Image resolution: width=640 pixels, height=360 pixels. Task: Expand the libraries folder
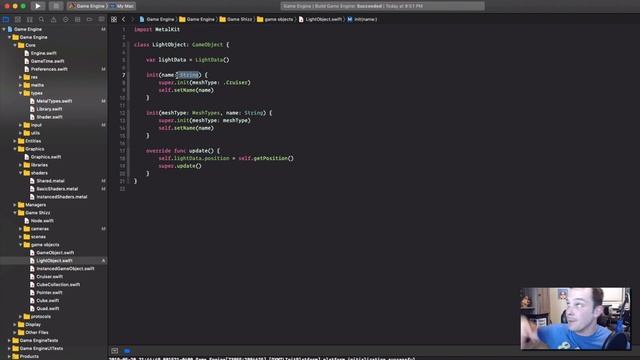tap(21, 165)
